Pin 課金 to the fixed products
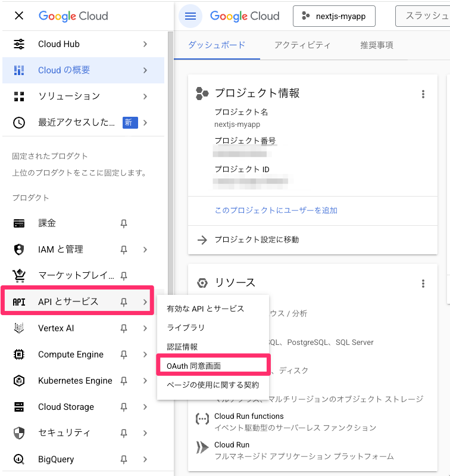 point(124,224)
